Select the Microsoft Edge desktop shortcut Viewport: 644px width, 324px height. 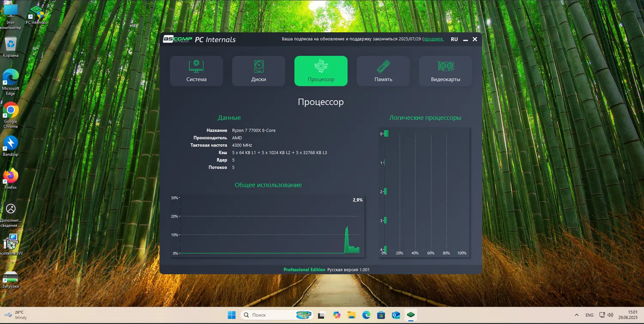click(x=11, y=82)
